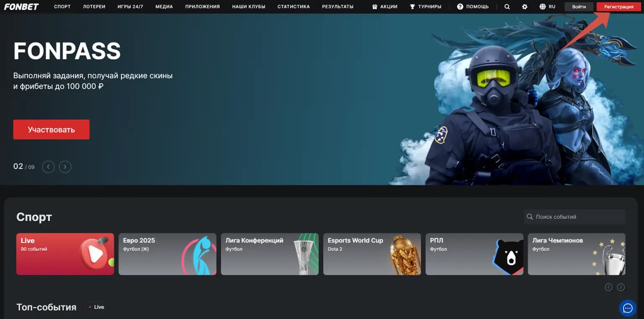
Task: Click the FONBET logo
Action: tap(21, 7)
